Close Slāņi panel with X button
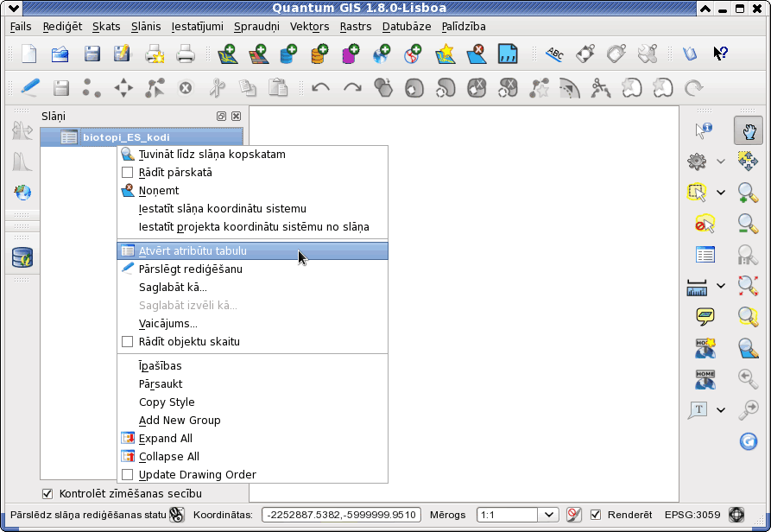The width and height of the screenshot is (771, 532). click(x=237, y=116)
